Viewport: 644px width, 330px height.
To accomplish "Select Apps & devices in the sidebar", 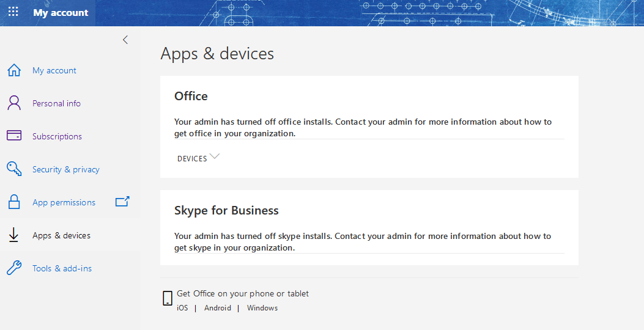I will 62,236.
